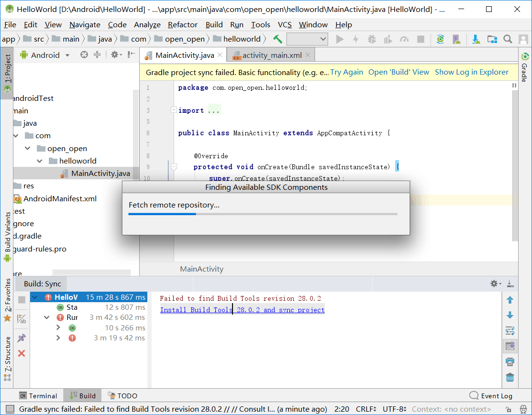Click the down arrow in the Build output
The image size is (532, 415).
(x=510, y=316)
